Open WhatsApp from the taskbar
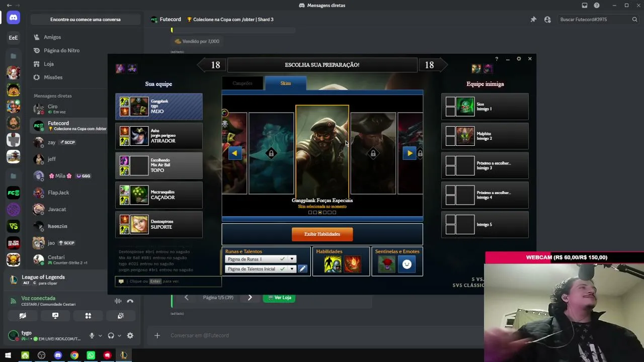 click(91, 355)
